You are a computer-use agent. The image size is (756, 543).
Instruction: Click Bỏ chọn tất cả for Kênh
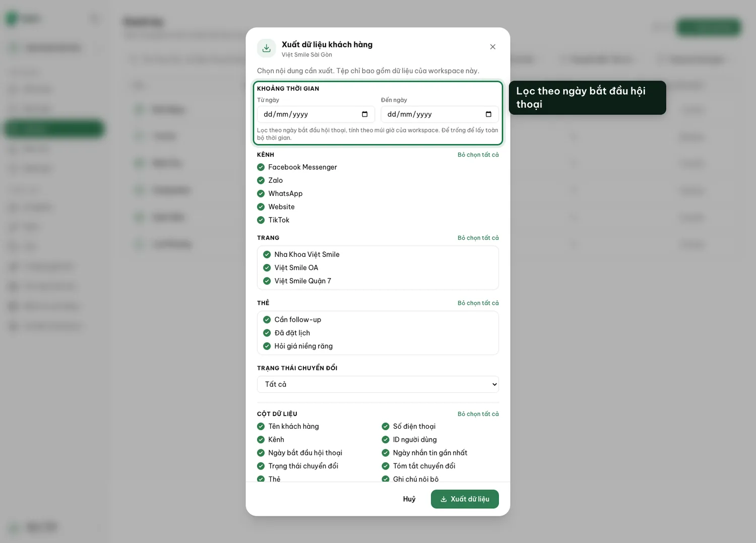pyautogui.click(x=478, y=155)
